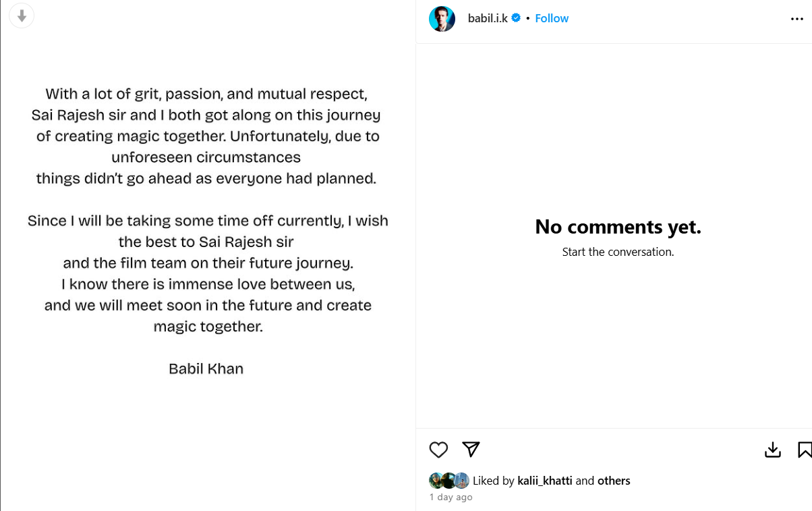Click the 'Babil Khan' signature in the post

click(206, 369)
